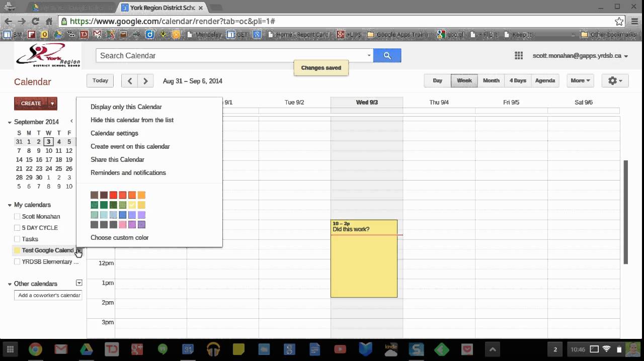Toggle the YRDSB Elementary calendar checkbox
The height and width of the screenshot is (361, 644).
point(17,262)
